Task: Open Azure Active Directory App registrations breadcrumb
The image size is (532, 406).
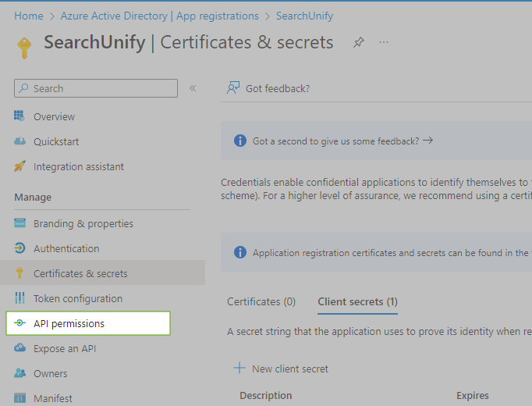Action: 159,16
